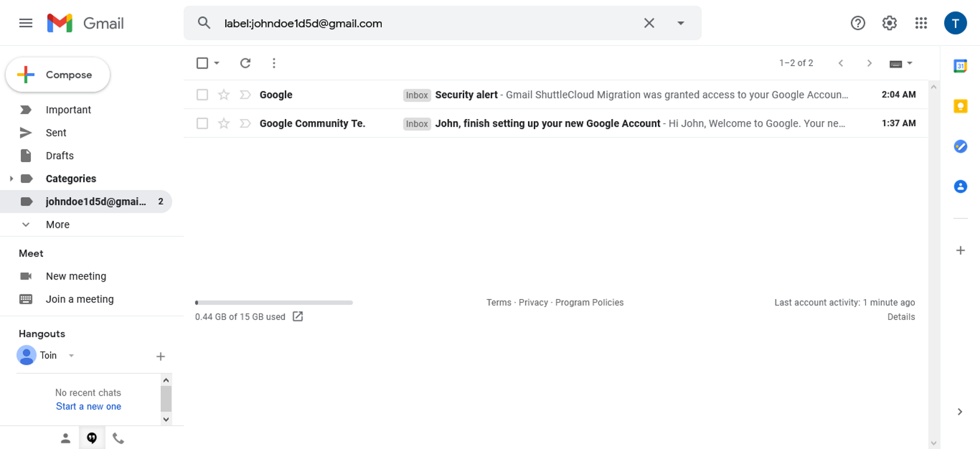Screen dimensions: 980x449
Task: Open the Google Keep side panel icon
Action: (960, 106)
